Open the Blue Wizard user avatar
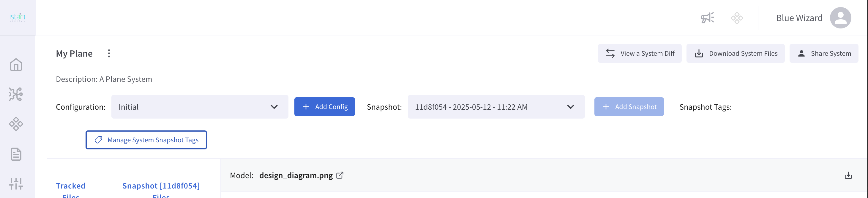 pos(840,18)
